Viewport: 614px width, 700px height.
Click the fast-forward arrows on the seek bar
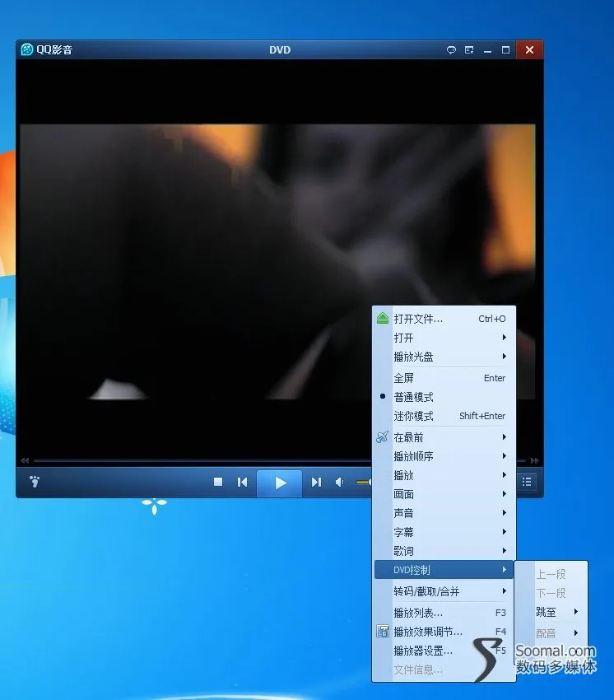pyautogui.click(x=534, y=460)
